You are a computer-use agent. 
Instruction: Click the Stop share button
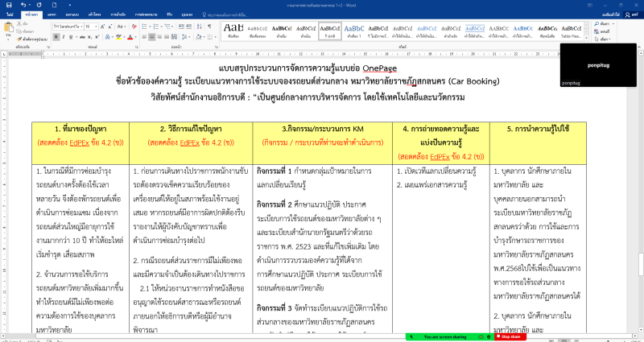510,336
